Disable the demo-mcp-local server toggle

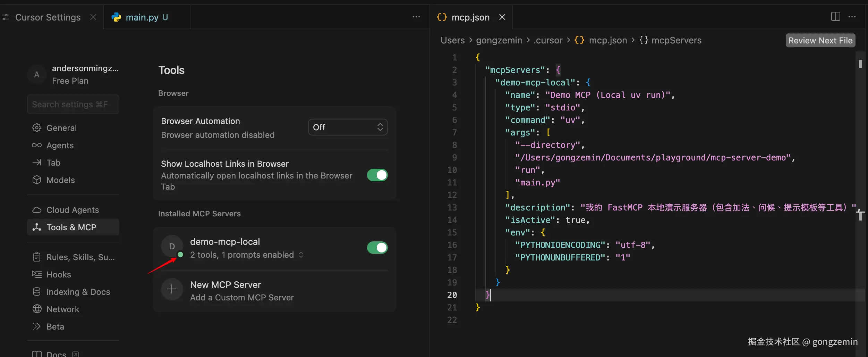tap(377, 248)
